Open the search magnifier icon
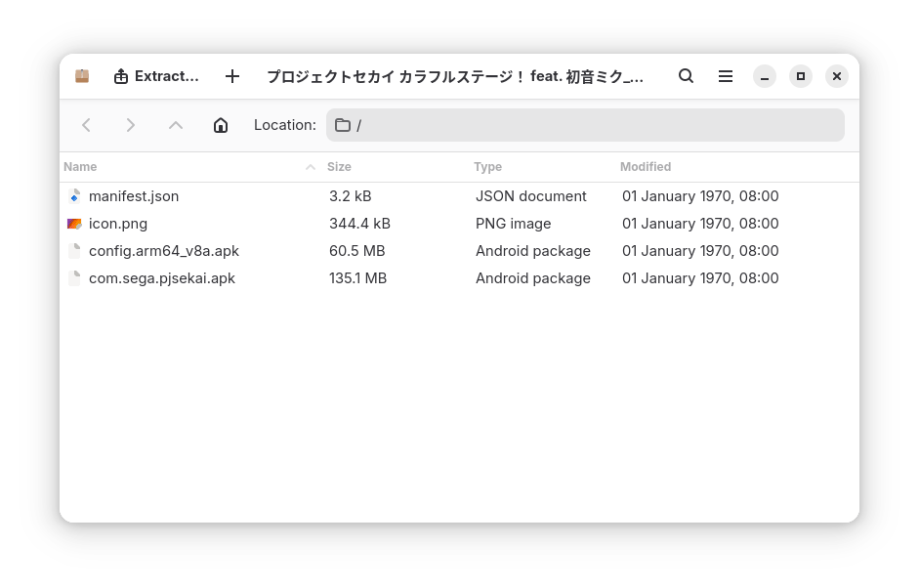 click(x=686, y=76)
